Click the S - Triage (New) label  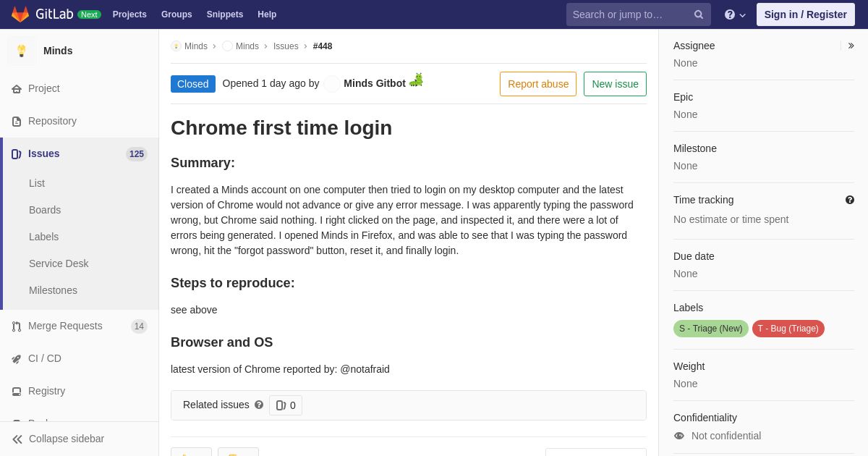click(711, 329)
